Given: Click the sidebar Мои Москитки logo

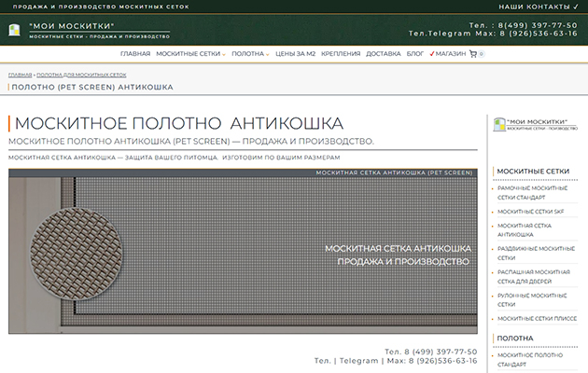Looking at the screenshot, I should pos(535,125).
